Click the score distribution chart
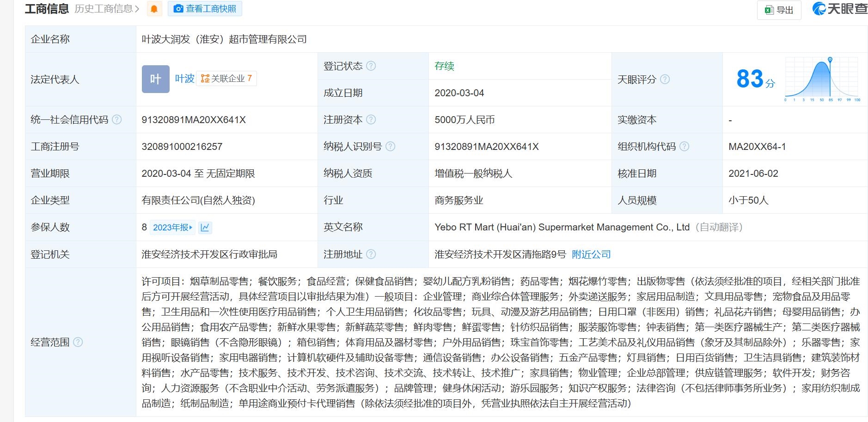 coord(822,79)
